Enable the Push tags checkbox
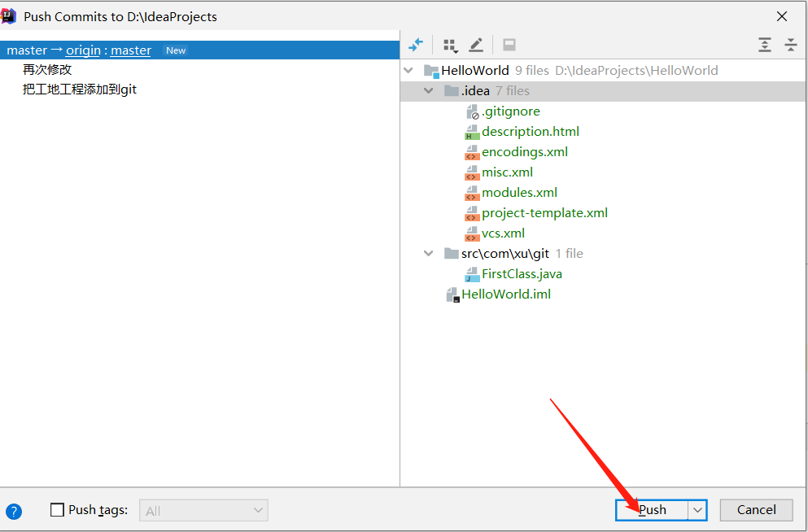Image resolution: width=808 pixels, height=532 pixels. (x=57, y=510)
